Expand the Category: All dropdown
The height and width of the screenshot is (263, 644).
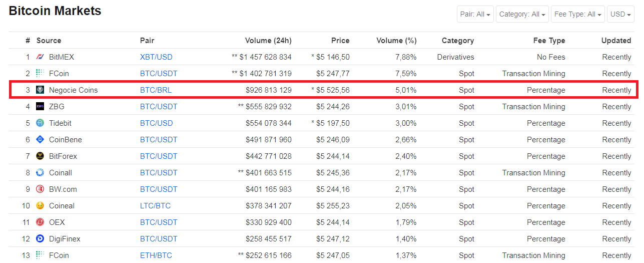(522, 14)
